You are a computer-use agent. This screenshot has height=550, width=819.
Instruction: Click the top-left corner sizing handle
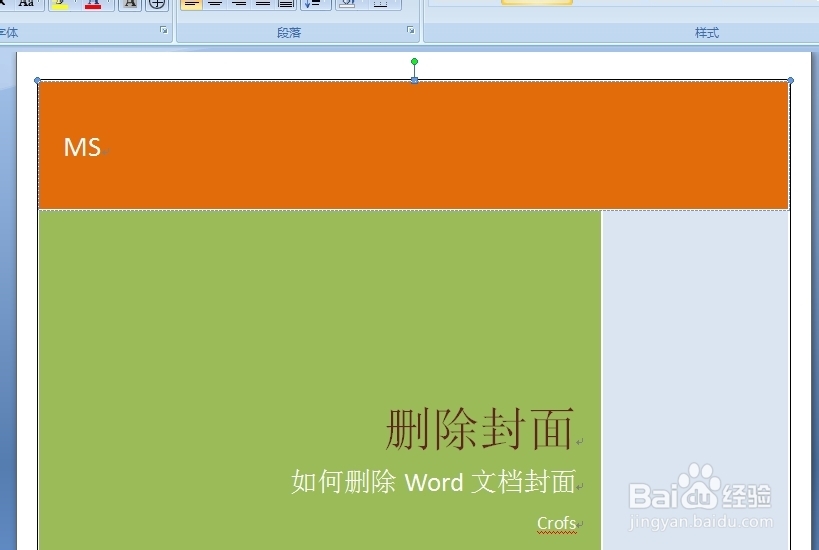coord(37,80)
